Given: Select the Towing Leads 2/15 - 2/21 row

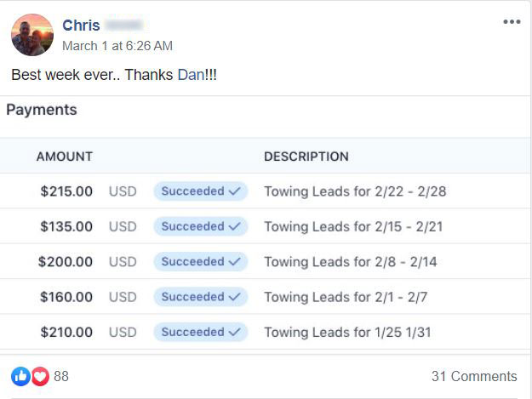Looking at the screenshot, I should pos(265,226).
